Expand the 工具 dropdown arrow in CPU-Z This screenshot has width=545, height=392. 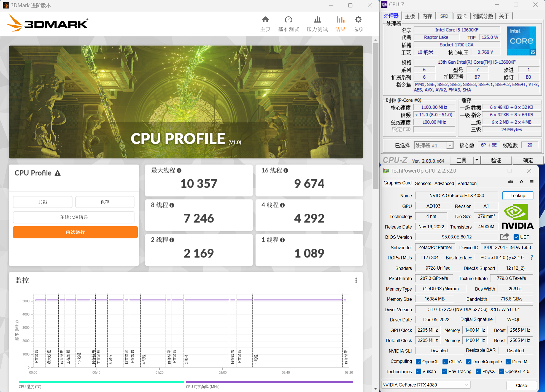coord(477,160)
